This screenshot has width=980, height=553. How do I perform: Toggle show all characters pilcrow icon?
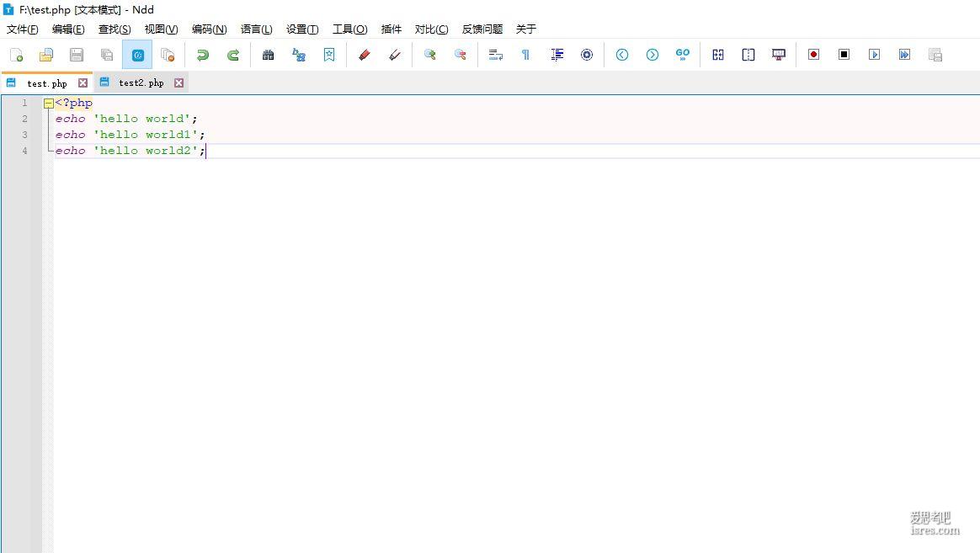coord(525,55)
